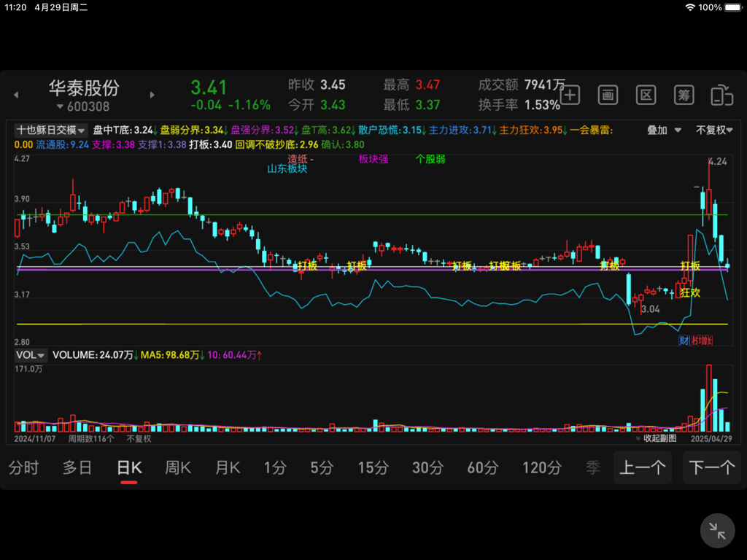
Task: Open stock code 600308 dropdown
Action: click(x=83, y=106)
